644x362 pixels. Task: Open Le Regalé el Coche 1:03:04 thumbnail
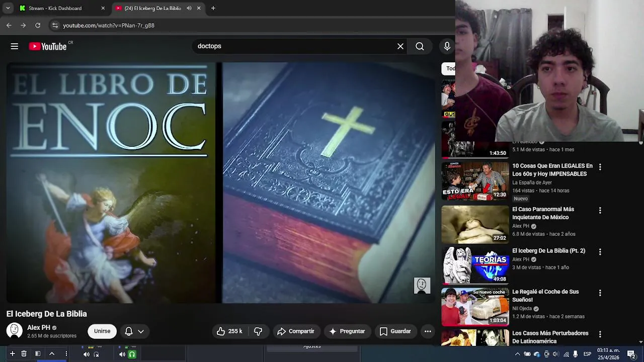coord(475,307)
